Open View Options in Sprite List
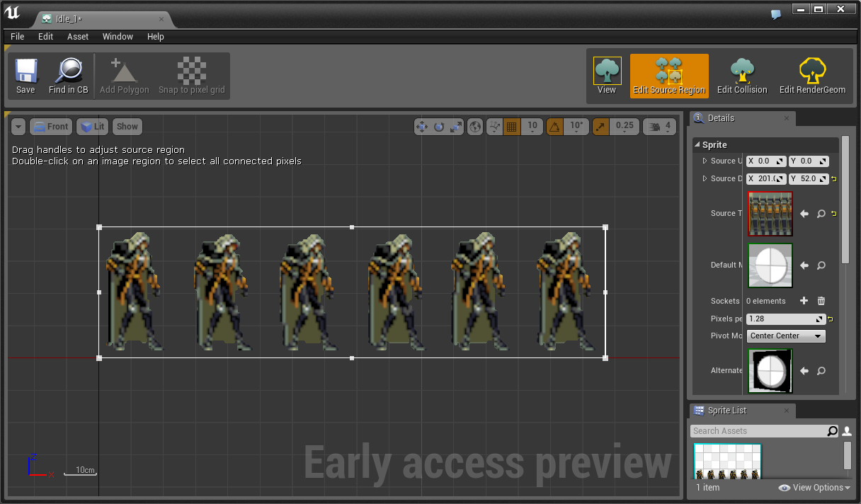The image size is (861, 504). click(x=814, y=487)
